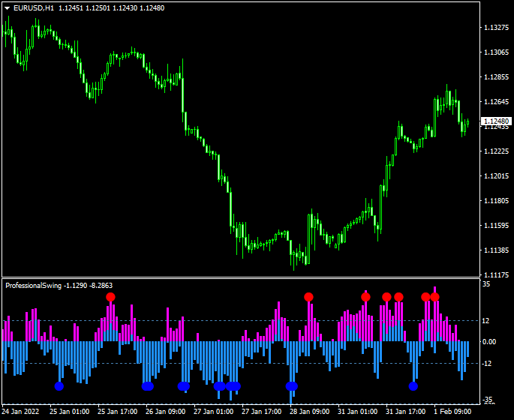
Task: Click the red signal dot above 25 Jan 17:00
Action: point(111,297)
